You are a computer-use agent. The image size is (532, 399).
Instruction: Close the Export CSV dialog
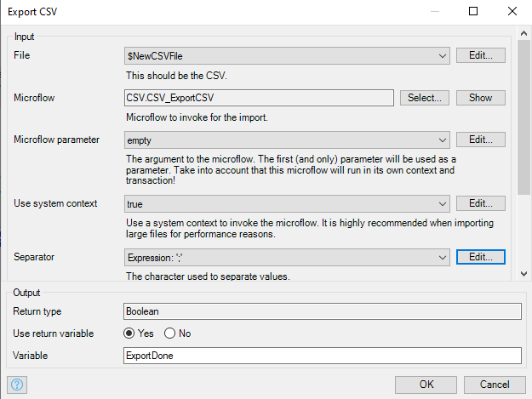tap(512, 11)
